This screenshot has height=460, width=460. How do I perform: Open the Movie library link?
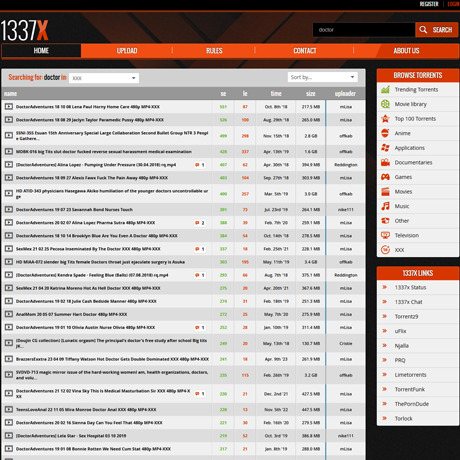coord(411,104)
